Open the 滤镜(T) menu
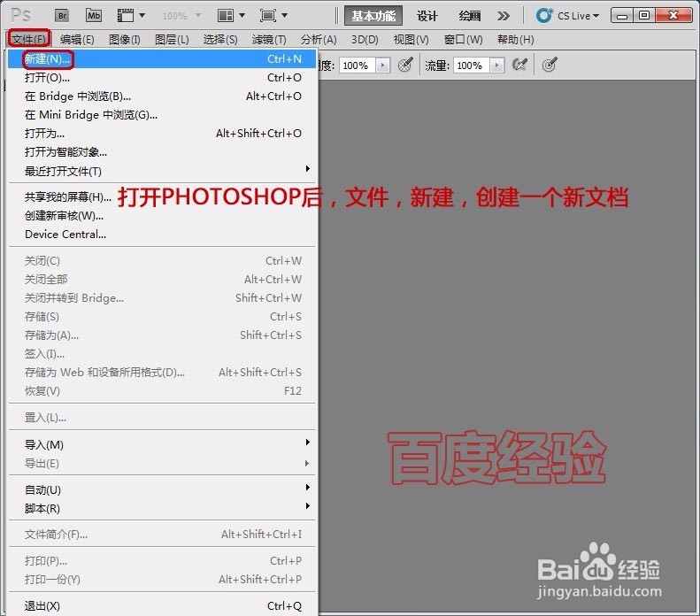The image size is (700, 616). (269, 39)
